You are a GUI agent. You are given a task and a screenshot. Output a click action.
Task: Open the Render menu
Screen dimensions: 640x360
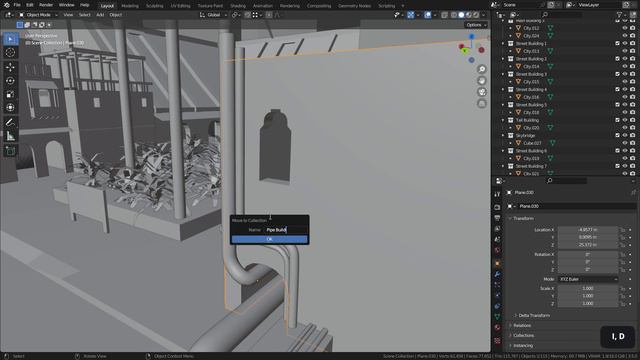click(46, 5)
